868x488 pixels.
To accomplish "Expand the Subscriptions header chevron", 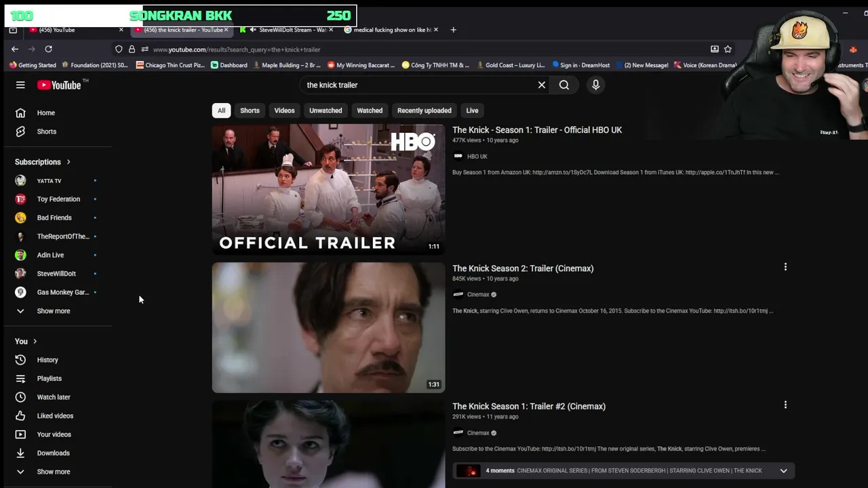I will pyautogui.click(x=68, y=162).
